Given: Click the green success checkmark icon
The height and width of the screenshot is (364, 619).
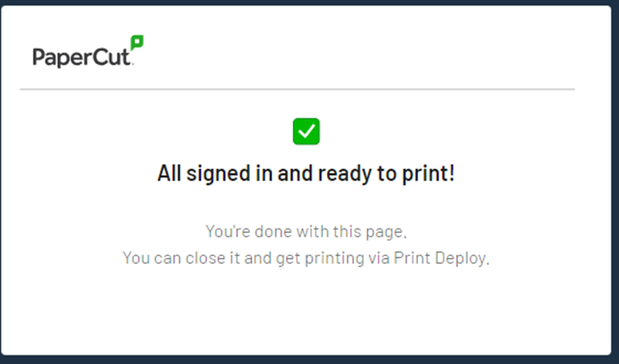Looking at the screenshot, I should click(306, 132).
